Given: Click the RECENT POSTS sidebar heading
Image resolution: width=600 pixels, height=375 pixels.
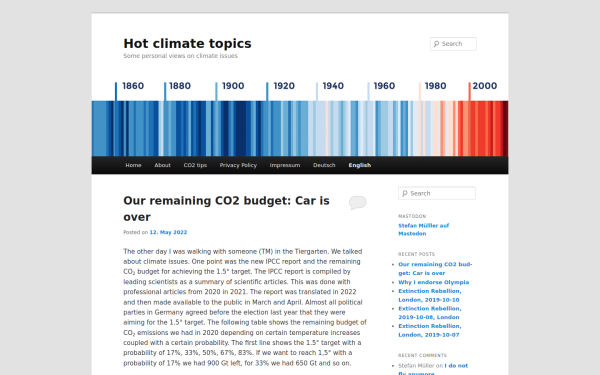Looking at the screenshot, I should click(416, 254).
